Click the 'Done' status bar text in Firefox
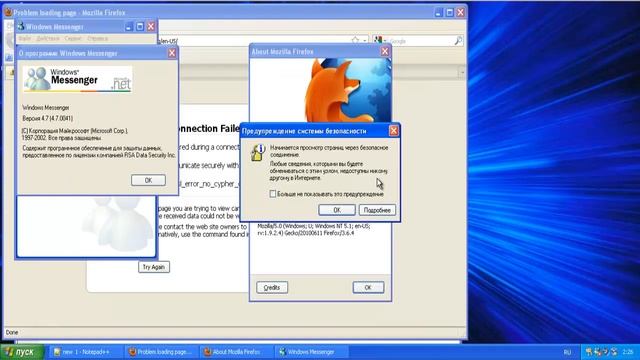The image size is (640, 360). pos(12,332)
